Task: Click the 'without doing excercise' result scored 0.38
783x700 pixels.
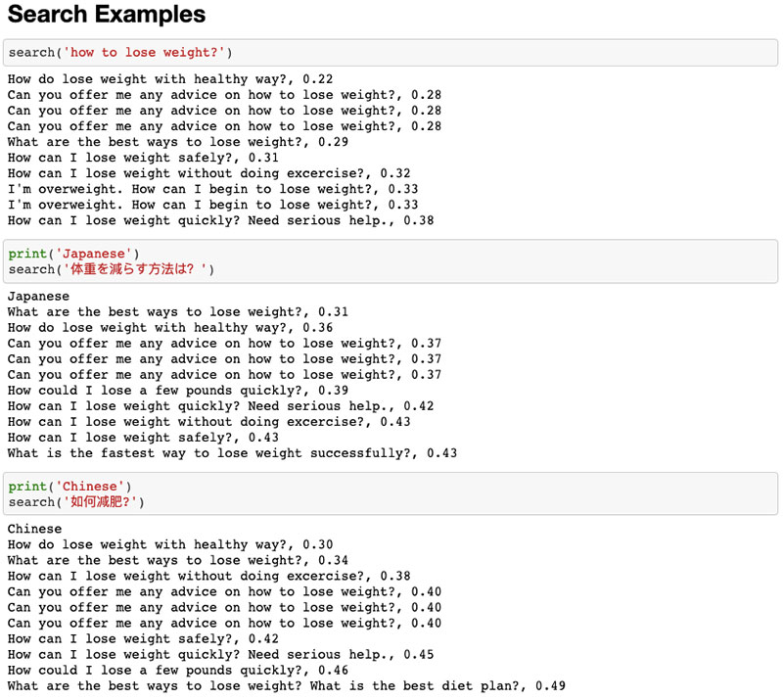Action: coord(208,577)
